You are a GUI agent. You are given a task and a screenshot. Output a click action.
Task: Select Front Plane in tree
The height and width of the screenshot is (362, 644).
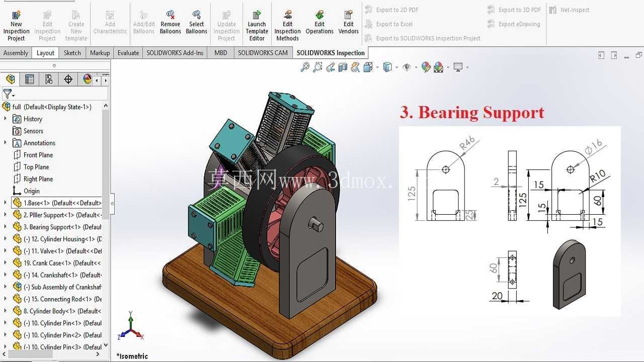[x=38, y=155]
